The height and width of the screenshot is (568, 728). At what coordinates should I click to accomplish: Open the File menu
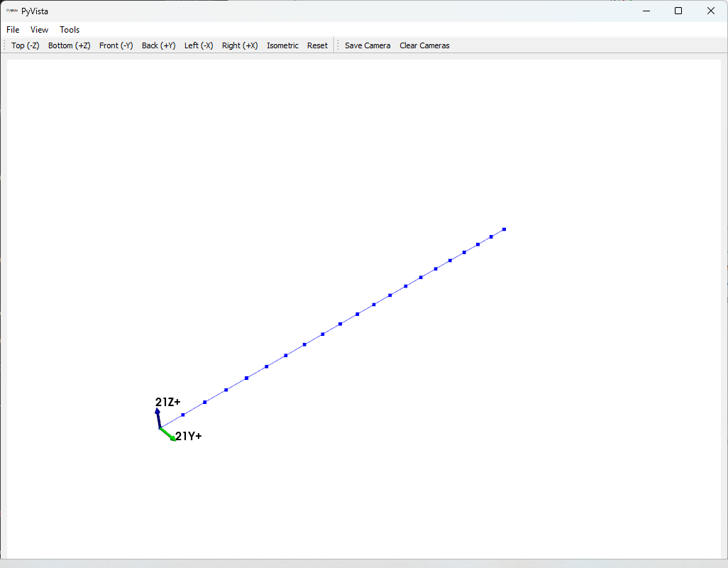12,29
